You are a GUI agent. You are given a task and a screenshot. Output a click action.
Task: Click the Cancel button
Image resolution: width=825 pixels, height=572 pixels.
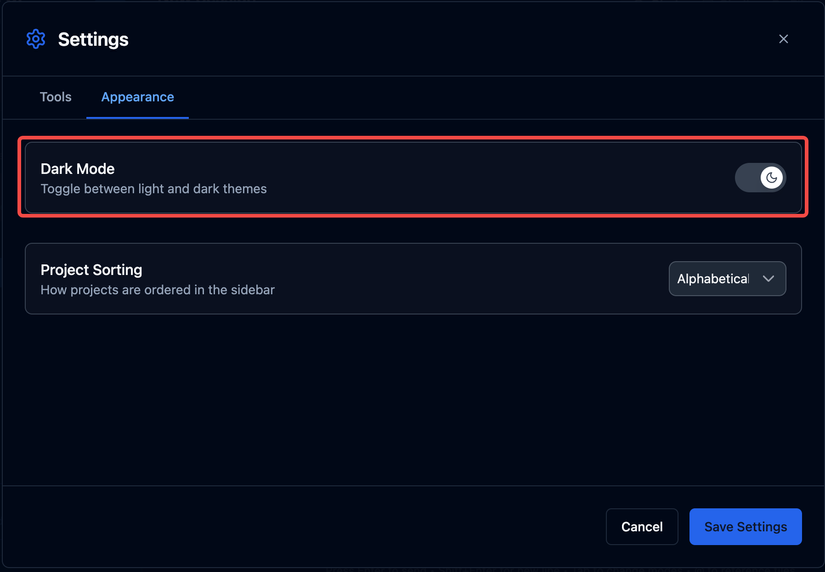pos(641,526)
